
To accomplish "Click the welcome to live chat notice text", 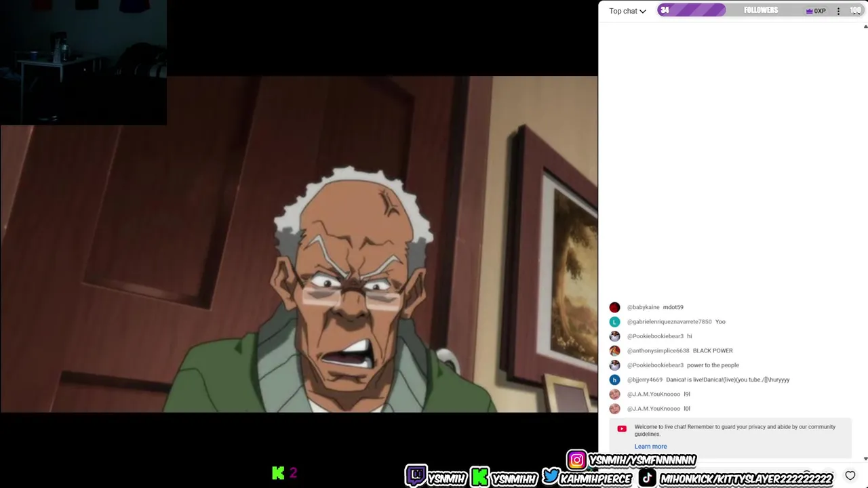I will [734, 430].
